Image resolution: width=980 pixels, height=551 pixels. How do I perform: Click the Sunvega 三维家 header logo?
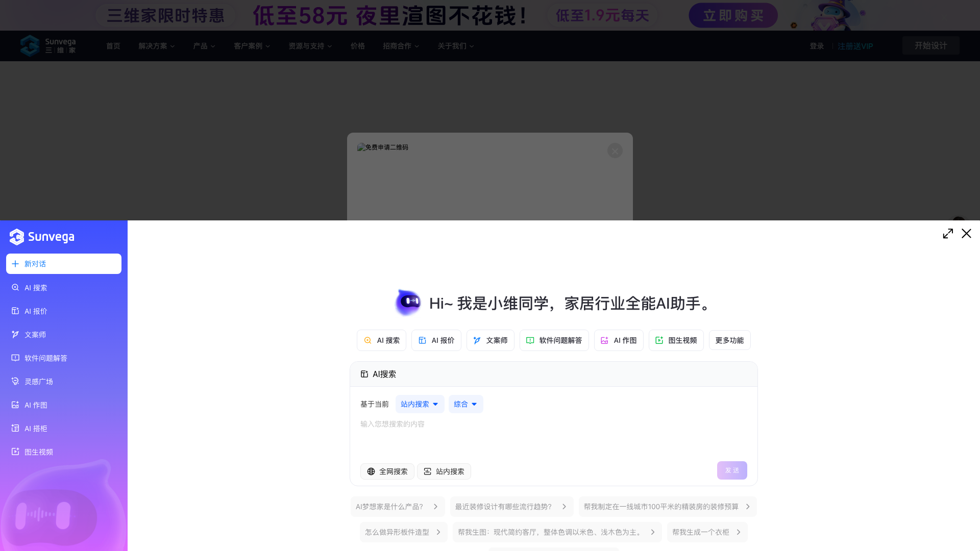pyautogui.click(x=48, y=46)
